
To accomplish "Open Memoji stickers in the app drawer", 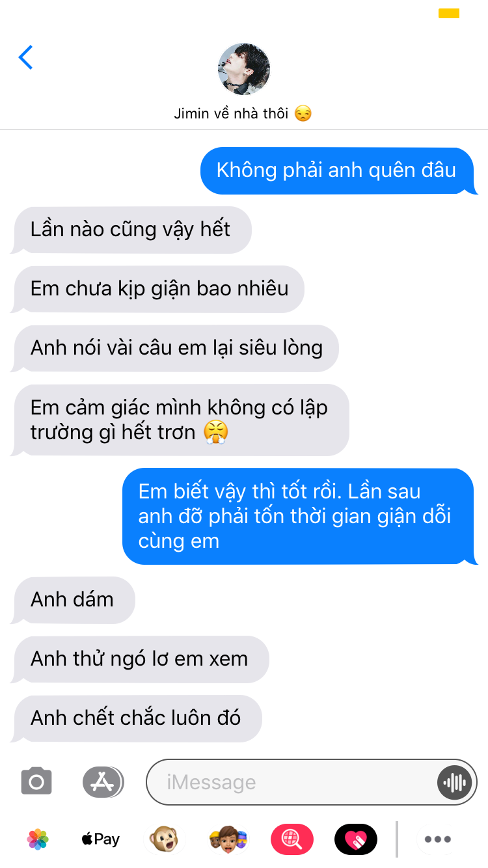I will coord(228,839).
